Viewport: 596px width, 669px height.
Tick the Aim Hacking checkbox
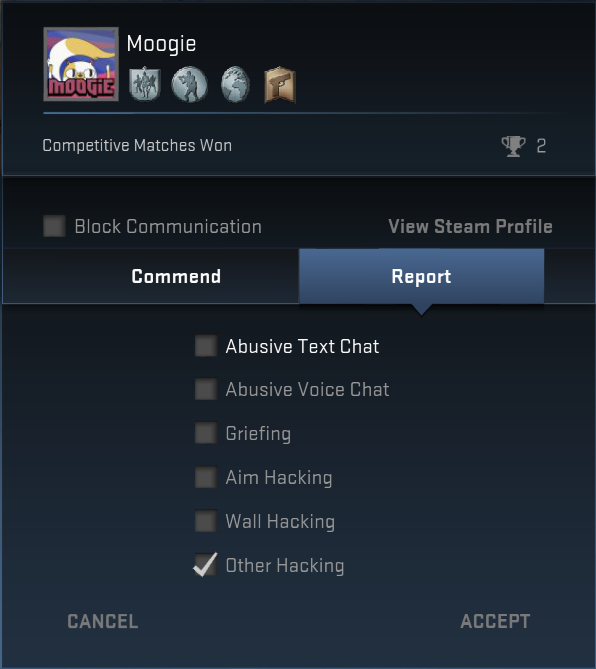click(206, 477)
